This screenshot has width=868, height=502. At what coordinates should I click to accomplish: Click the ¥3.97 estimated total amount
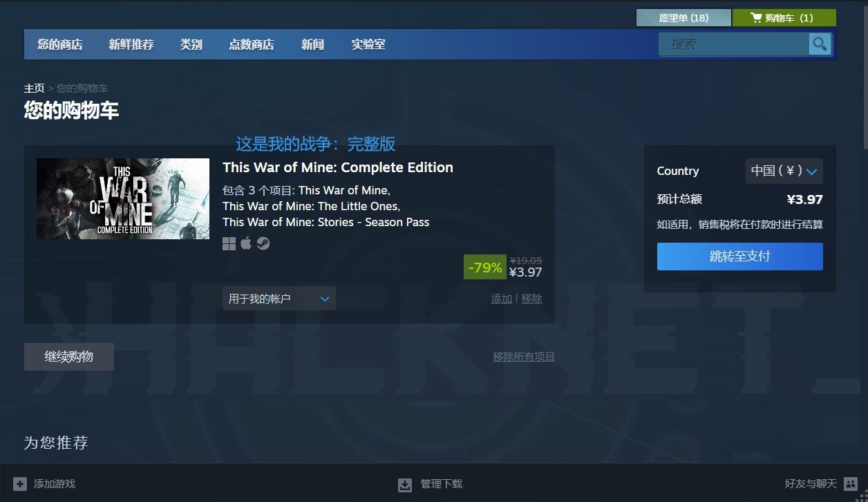[x=805, y=200]
